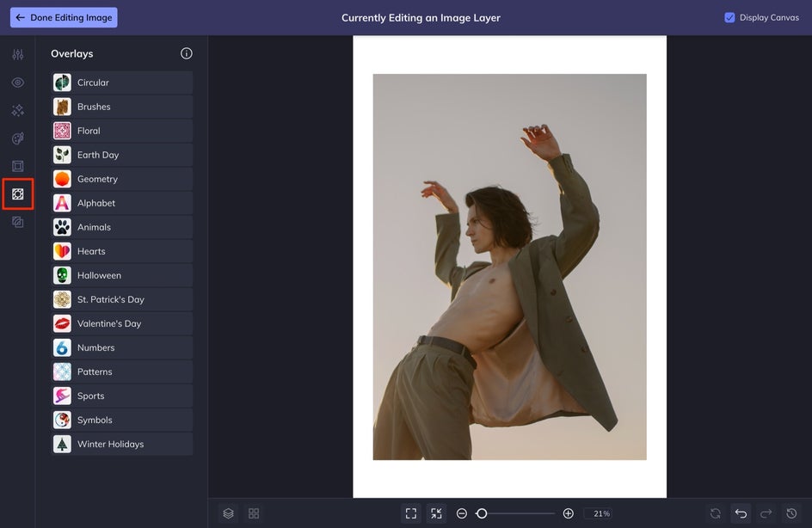Open Valentine's Day overlays category
Viewport: 812px width, 528px height.
[123, 323]
